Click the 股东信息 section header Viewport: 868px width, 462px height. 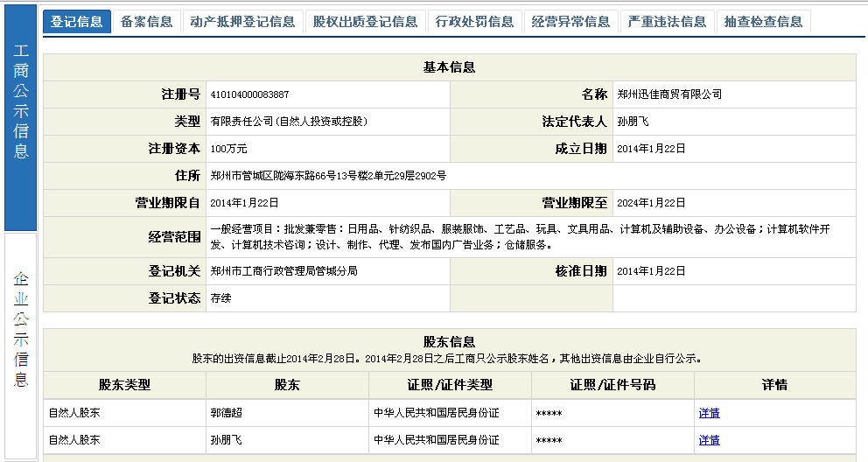click(450, 342)
